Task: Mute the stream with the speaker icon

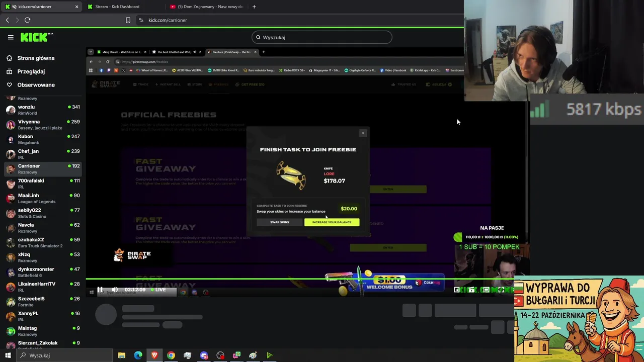Action: (115, 290)
